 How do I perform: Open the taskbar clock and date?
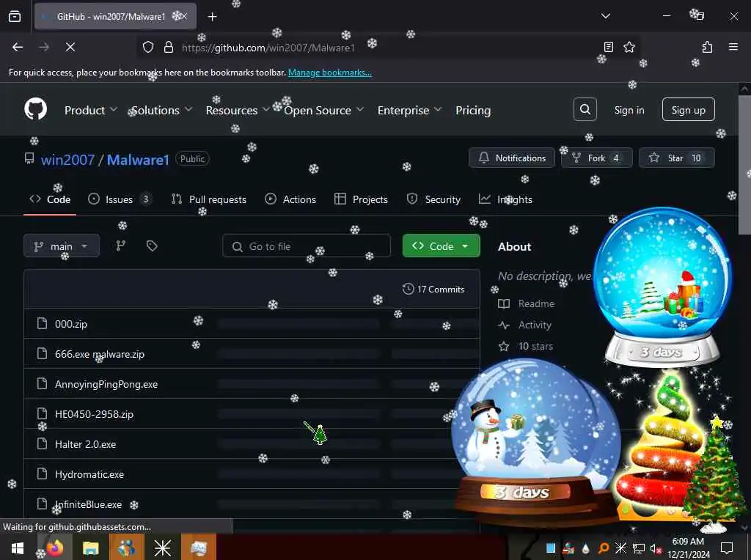tap(688, 548)
